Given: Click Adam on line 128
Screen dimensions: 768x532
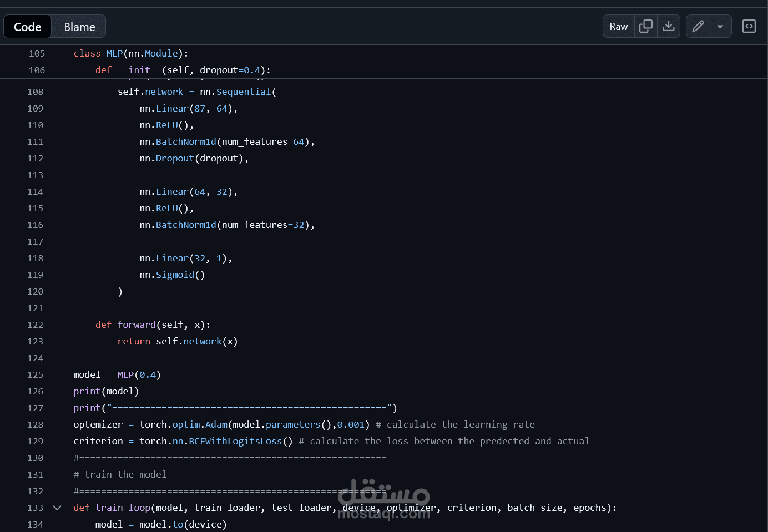Looking at the screenshot, I should (x=216, y=424).
